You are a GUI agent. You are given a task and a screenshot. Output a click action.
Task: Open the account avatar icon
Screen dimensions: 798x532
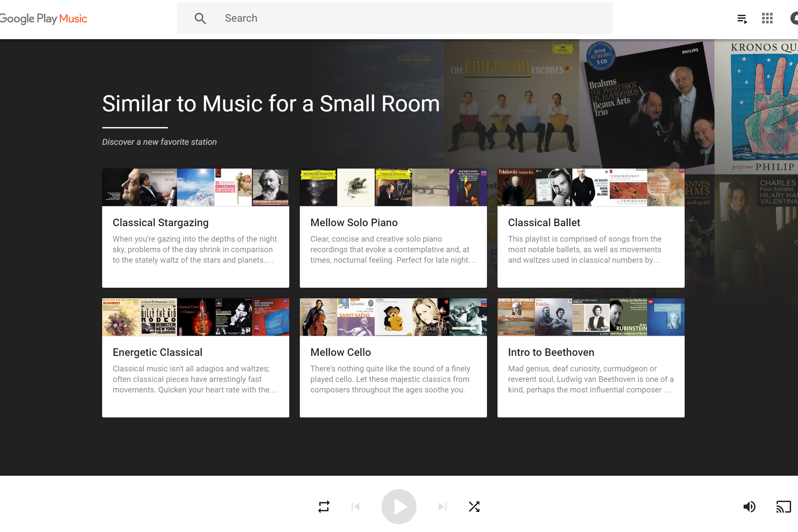(794, 18)
